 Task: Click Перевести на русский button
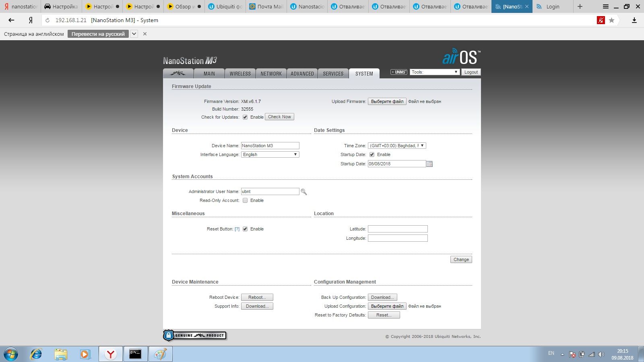98,34
